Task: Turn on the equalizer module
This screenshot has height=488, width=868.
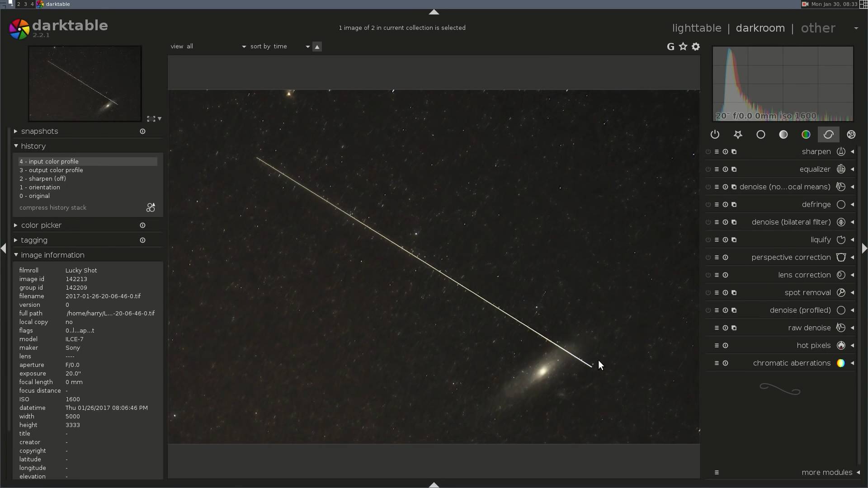Action: pos(708,169)
